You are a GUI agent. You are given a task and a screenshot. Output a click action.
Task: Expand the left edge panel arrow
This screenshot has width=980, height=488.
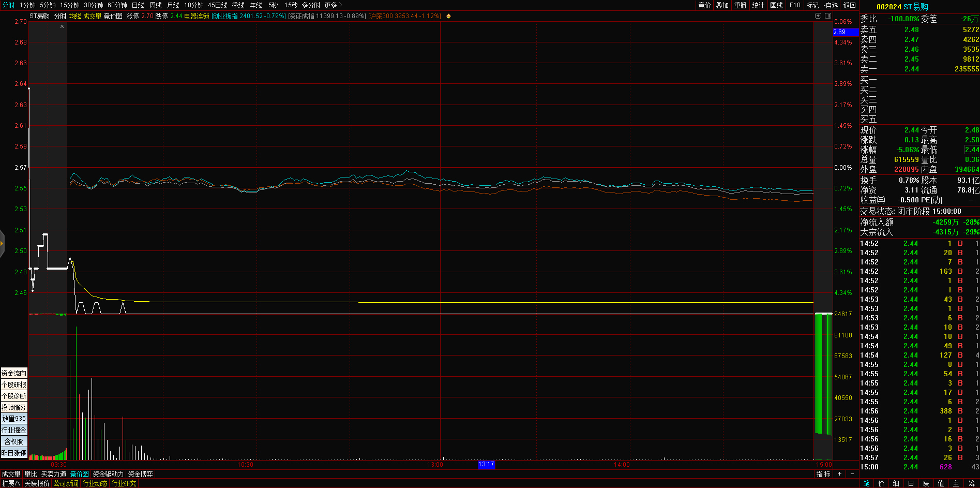tap(2, 243)
